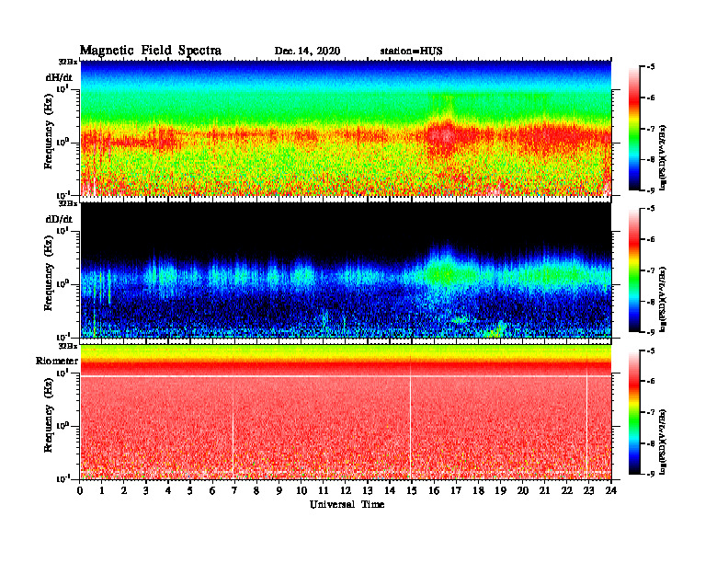Click the hour 22 tick label on time axis
This screenshot has width=728, height=563.
[567, 490]
